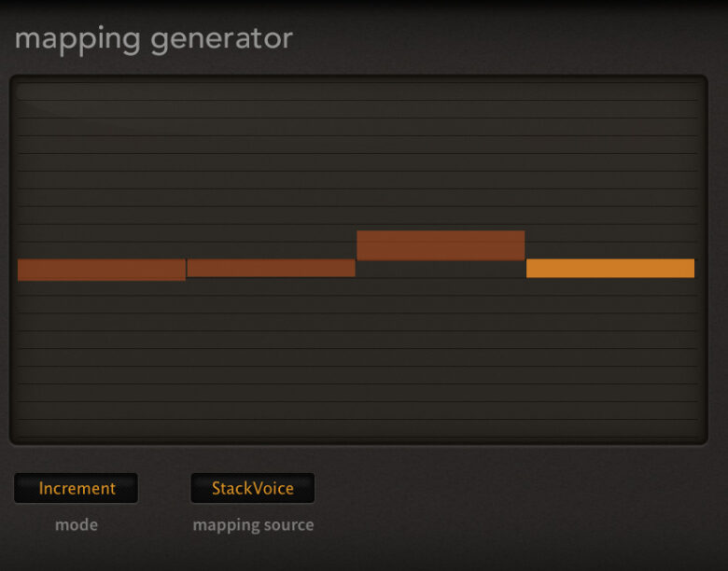Set fourth step to bottom grid row
The image size is (728, 571).
(x=610, y=428)
